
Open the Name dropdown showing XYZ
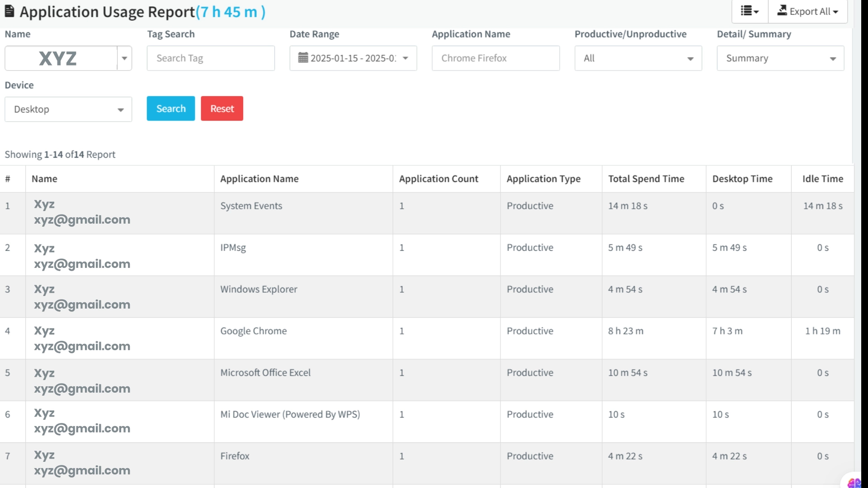[68, 58]
